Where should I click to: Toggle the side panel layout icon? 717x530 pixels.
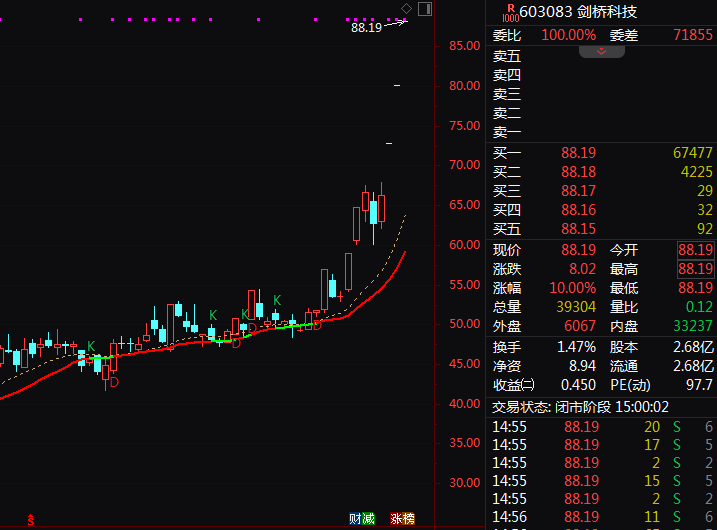[x=425, y=9]
